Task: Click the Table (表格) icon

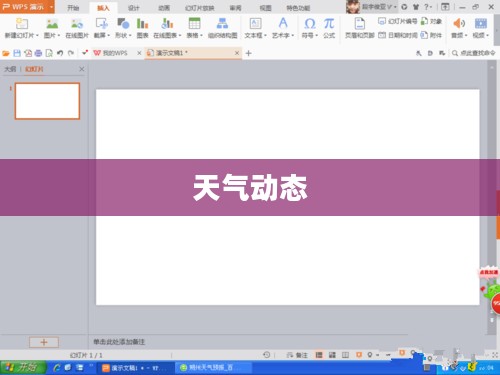Action: tap(194, 23)
